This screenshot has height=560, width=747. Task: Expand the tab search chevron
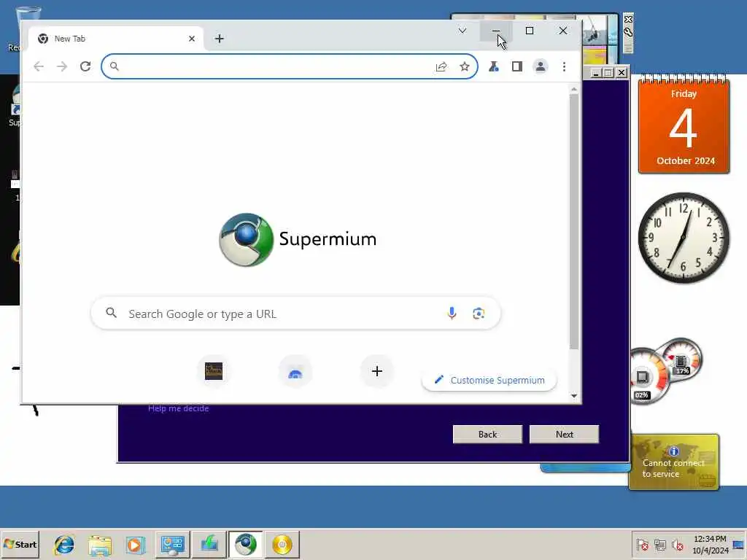click(x=462, y=31)
